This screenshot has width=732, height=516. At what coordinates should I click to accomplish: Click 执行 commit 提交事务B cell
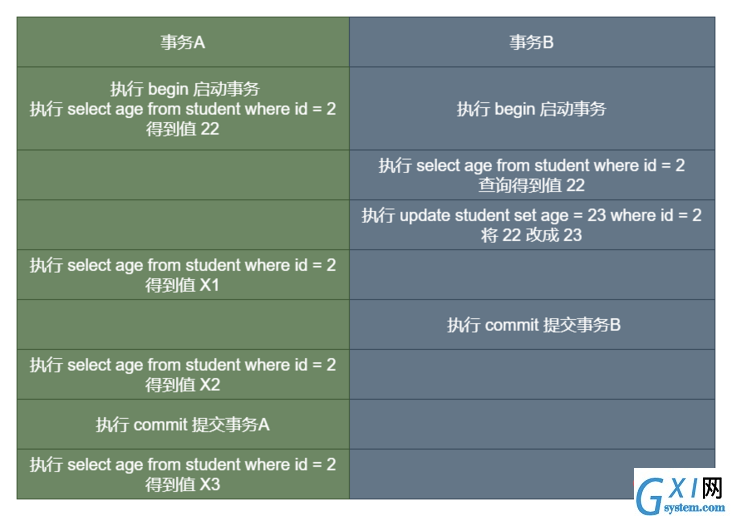click(532, 325)
